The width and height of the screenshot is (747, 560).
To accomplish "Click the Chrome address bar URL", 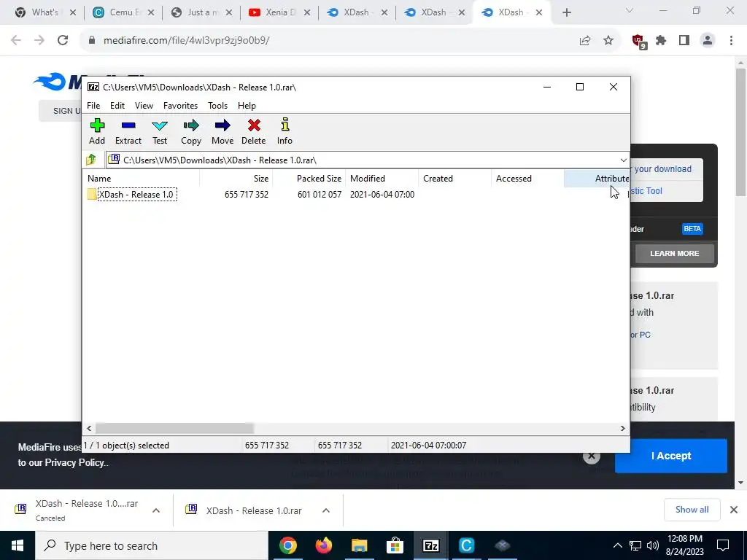I will (x=186, y=40).
